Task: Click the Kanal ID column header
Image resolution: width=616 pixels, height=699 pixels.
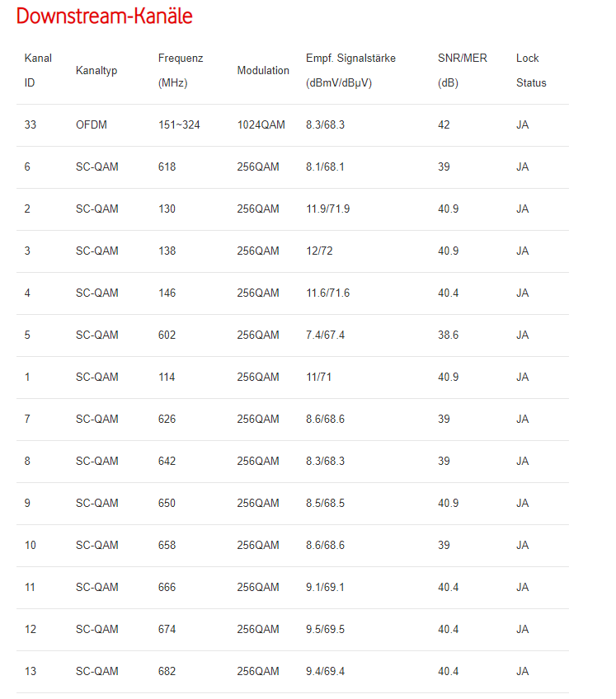Action: [x=38, y=70]
